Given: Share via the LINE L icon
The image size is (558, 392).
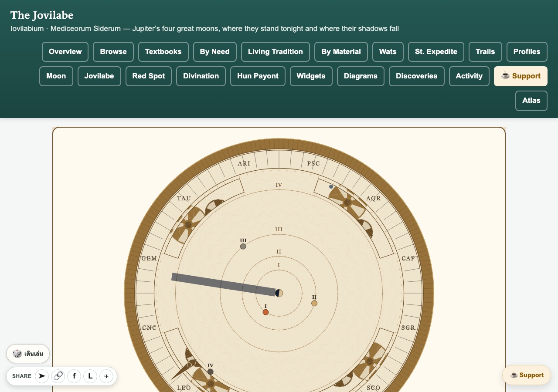Looking at the screenshot, I should [90, 376].
